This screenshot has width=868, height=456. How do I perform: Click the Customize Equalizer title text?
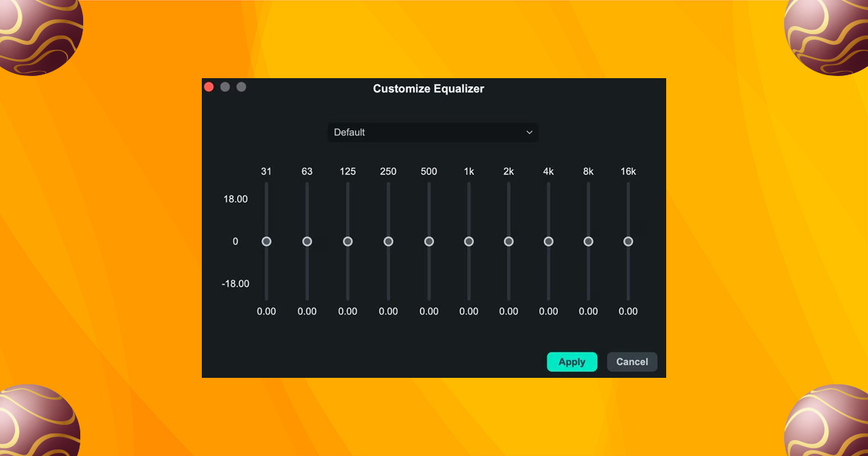(x=428, y=88)
